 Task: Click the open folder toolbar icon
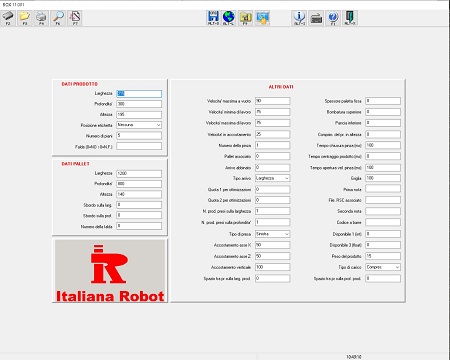(x=24, y=18)
